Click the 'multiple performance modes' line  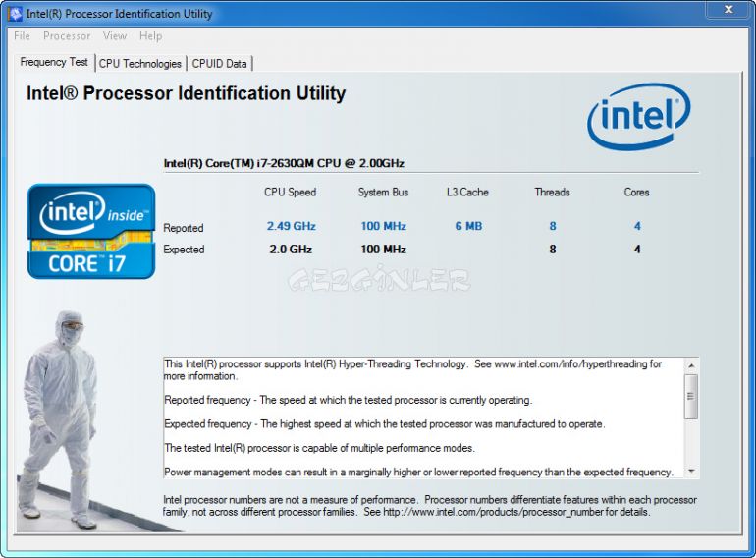319,448
